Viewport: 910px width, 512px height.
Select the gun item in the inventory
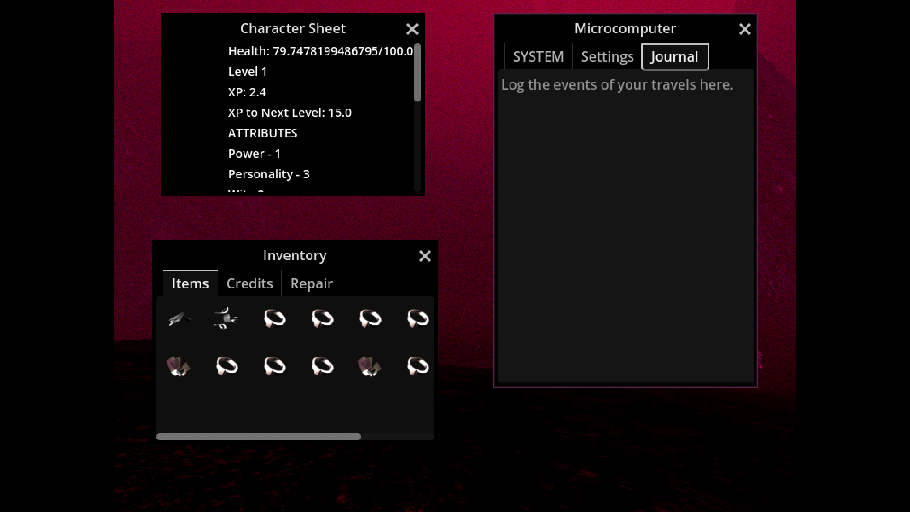tap(179, 319)
